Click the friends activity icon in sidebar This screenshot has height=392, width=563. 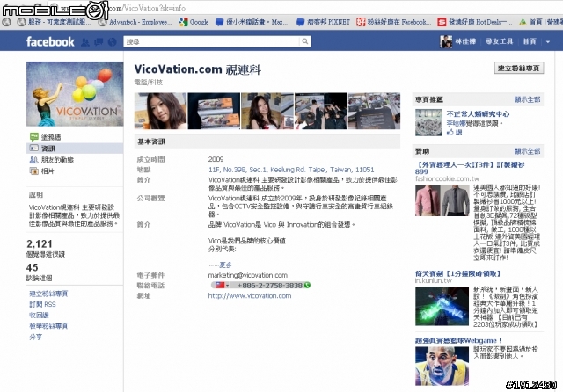click(x=33, y=160)
